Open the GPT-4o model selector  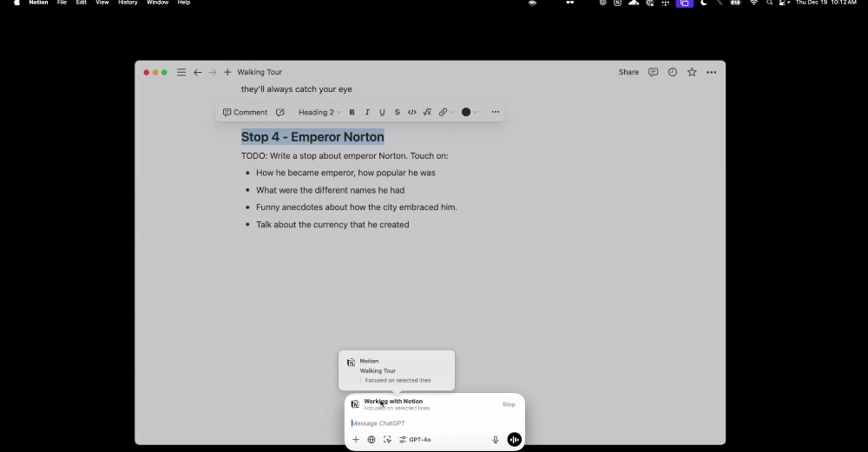pyautogui.click(x=415, y=440)
